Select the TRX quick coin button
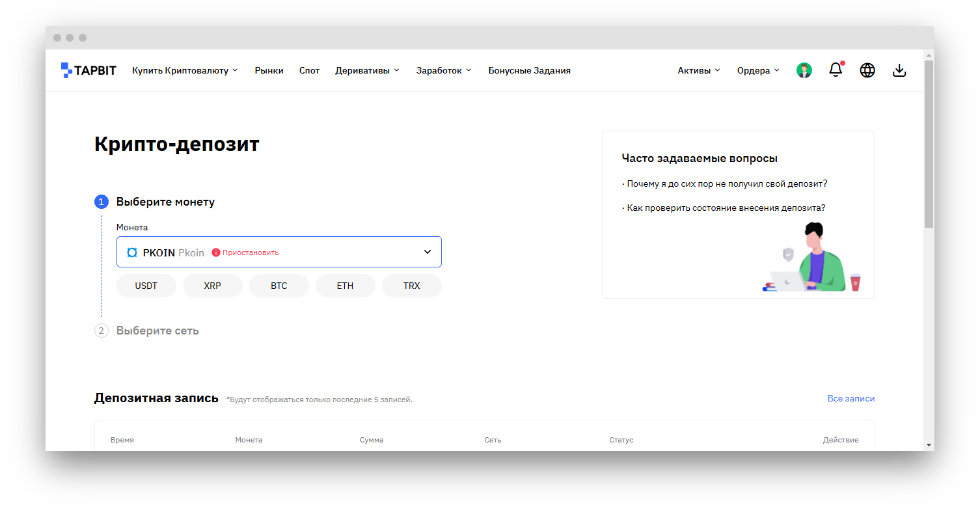The image size is (980, 516). (412, 286)
